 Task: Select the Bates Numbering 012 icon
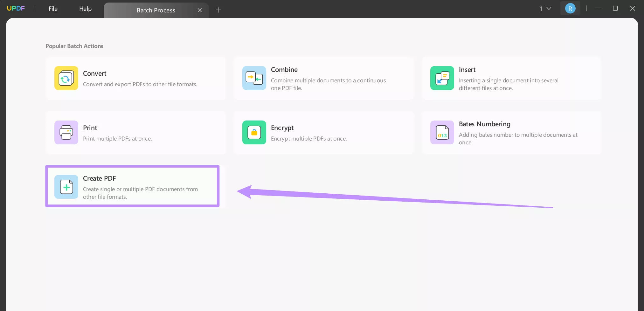click(442, 133)
